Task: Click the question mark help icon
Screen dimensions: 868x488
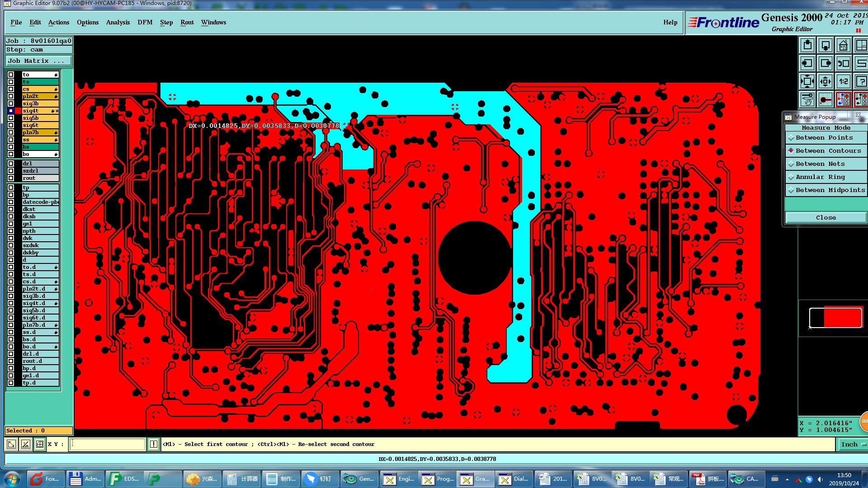Action: point(861,82)
